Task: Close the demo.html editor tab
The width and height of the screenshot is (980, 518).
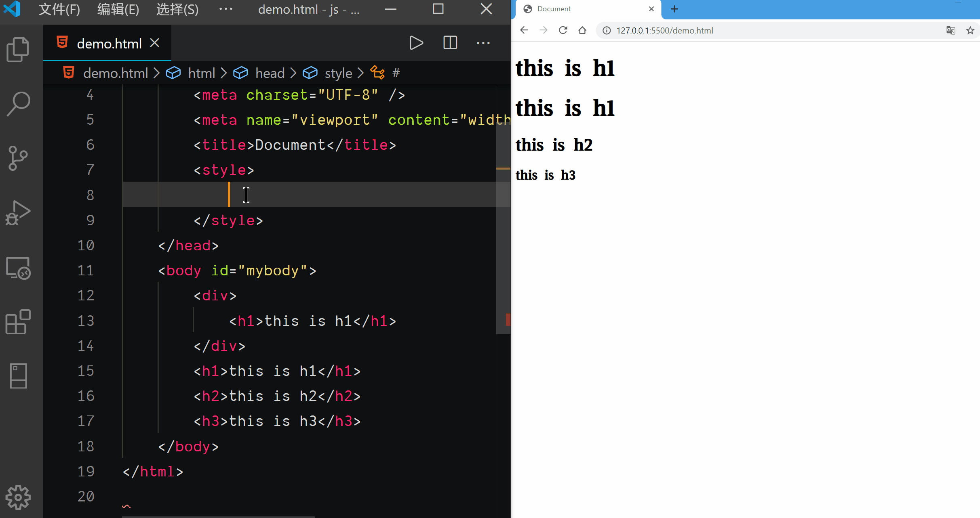Action: point(154,43)
